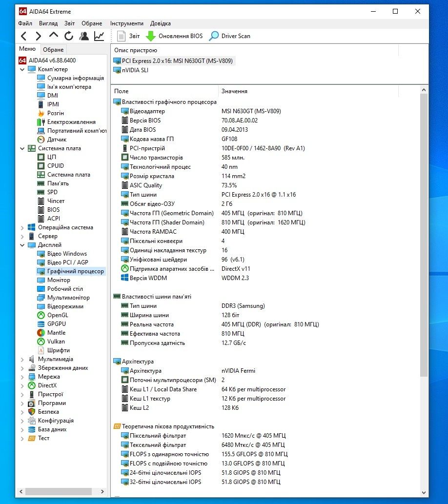Open the Чіпсет chip item
448x504 pixels.
[51, 201]
